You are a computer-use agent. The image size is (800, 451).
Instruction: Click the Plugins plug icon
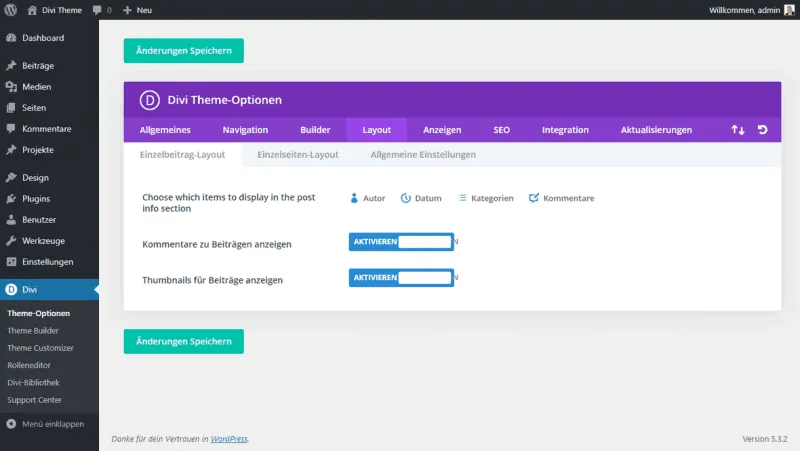[11, 198]
